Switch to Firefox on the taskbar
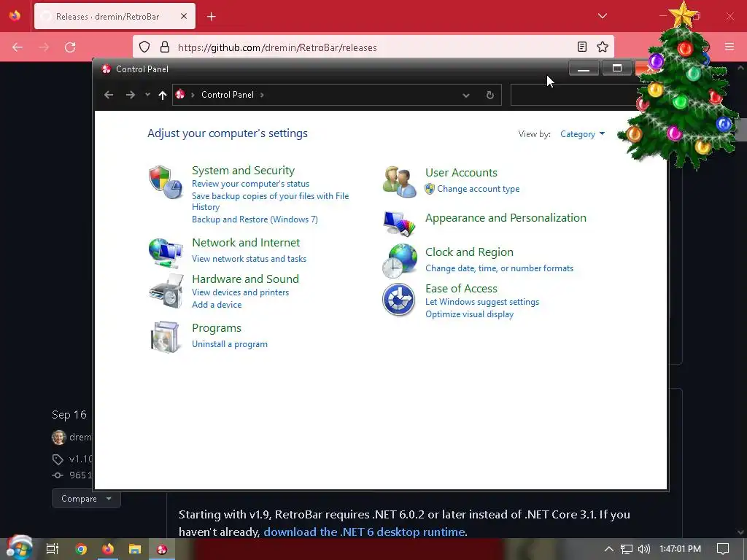747x560 pixels. pyautogui.click(x=108, y=549)
